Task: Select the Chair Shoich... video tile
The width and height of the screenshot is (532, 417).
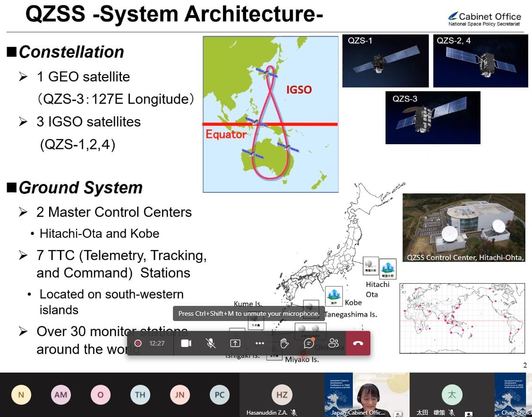Action: click(x=513, y=395)
